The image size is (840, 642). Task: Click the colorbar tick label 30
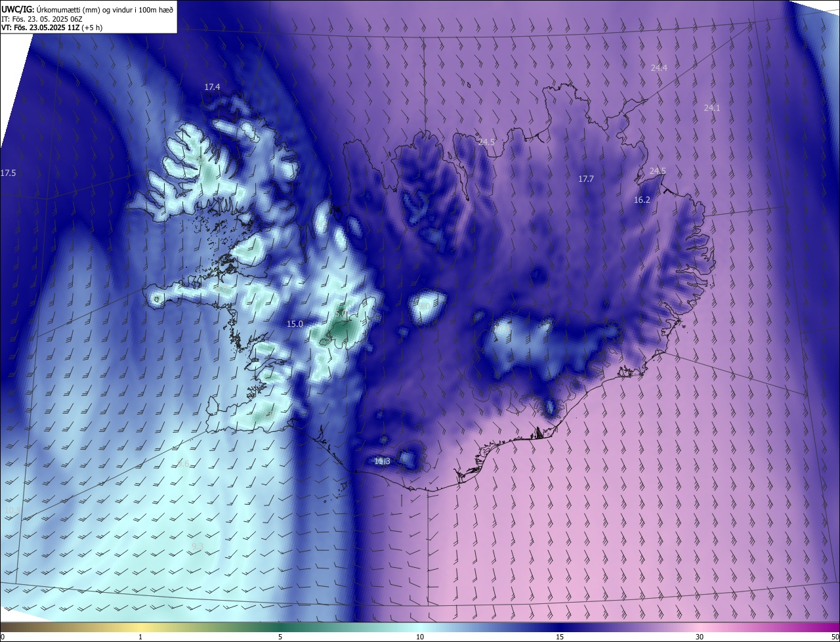(x=700, y=637)
